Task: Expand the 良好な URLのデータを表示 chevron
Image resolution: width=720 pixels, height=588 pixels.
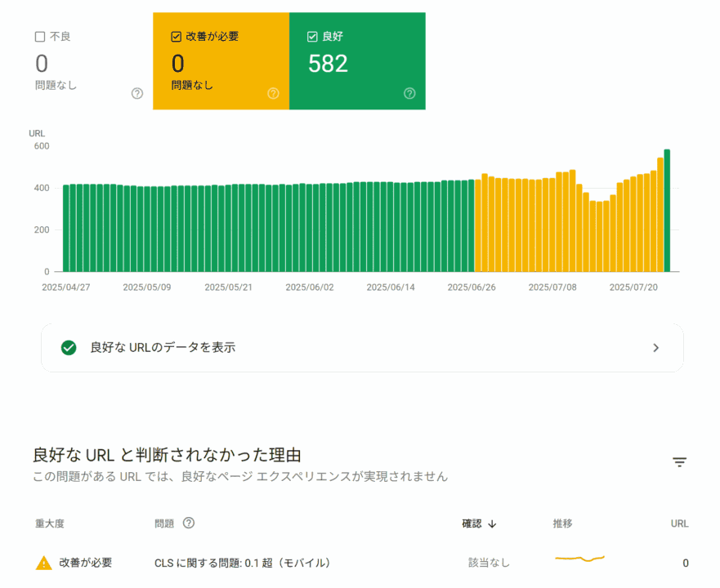Action: 656,348
